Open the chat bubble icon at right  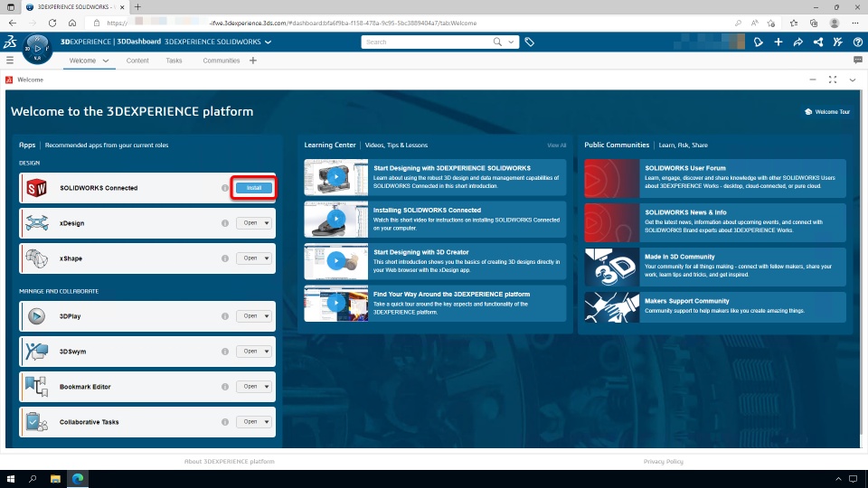857,60
